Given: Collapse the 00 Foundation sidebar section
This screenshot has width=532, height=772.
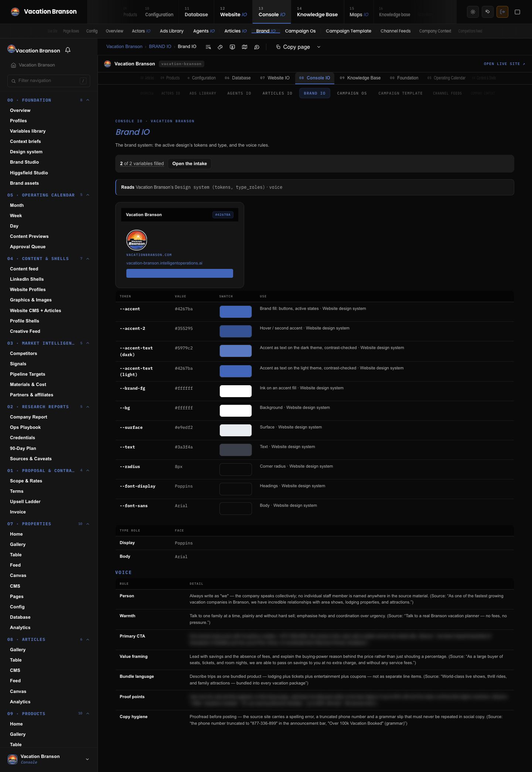Looking at the screenshot, I should click(88, 100).
